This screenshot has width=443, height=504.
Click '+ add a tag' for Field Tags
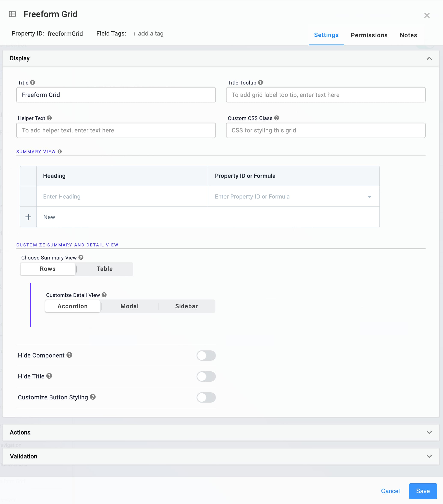click(148, 34)
